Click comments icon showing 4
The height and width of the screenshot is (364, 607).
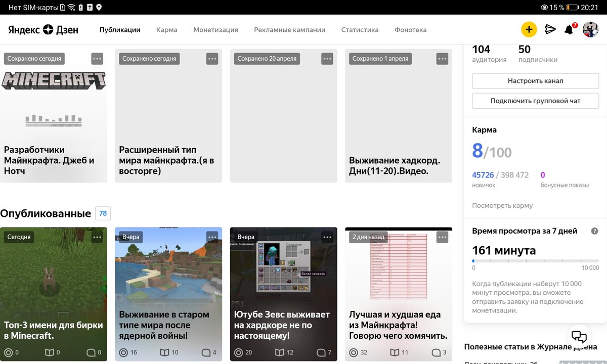point(206,352)
